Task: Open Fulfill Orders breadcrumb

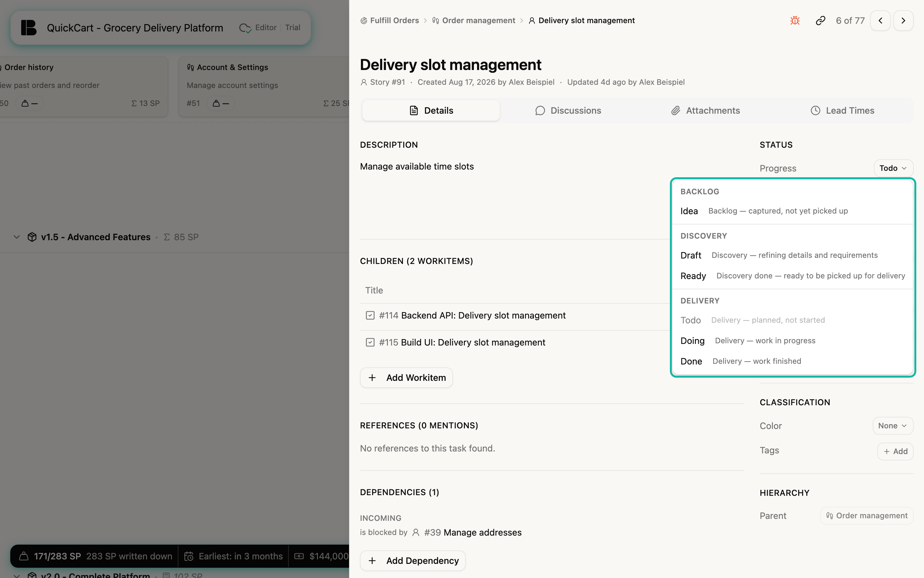Action: pos(390,20)
